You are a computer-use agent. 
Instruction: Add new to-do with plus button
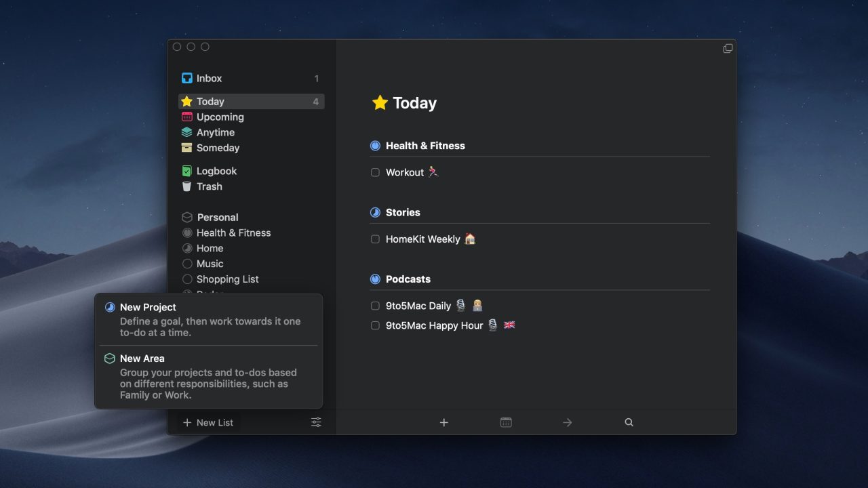(444, 422)
